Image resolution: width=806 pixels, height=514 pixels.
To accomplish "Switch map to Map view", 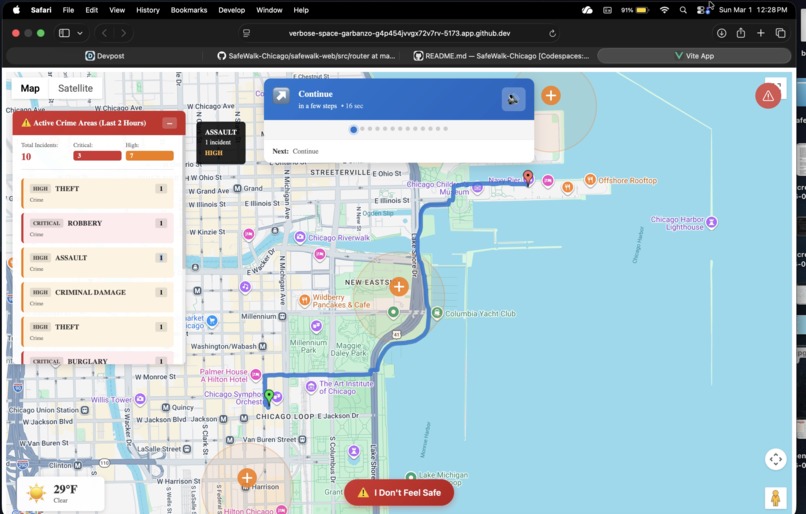I will click(30, 88).
